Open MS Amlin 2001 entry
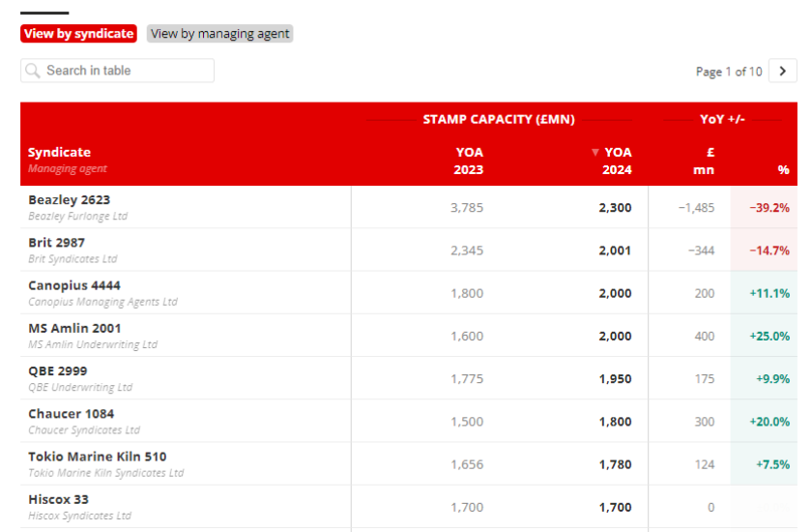 tap(74, 328)
